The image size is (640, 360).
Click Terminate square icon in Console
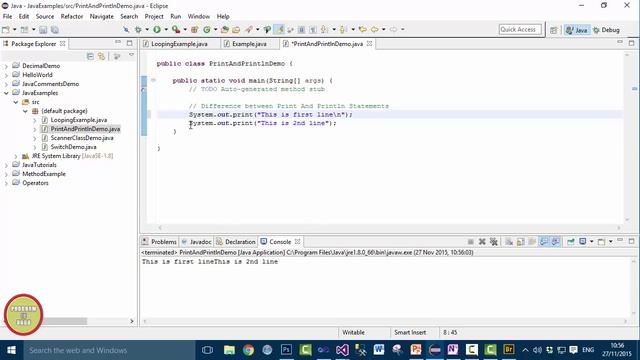pos(471,242)
